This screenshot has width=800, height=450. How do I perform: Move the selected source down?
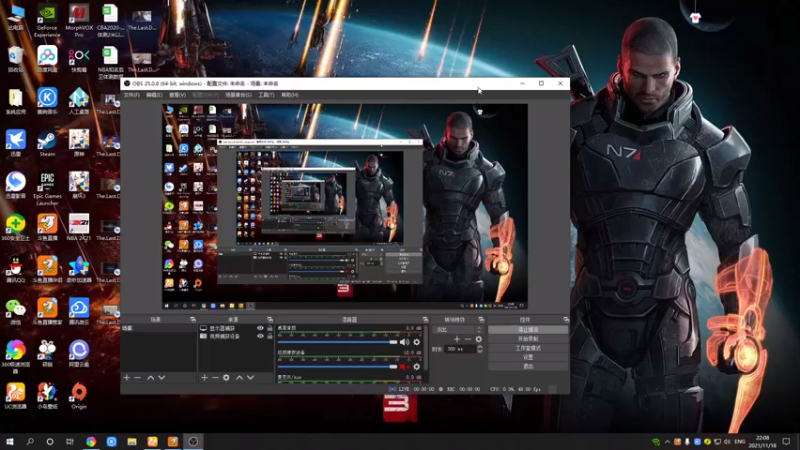point(251,378)
